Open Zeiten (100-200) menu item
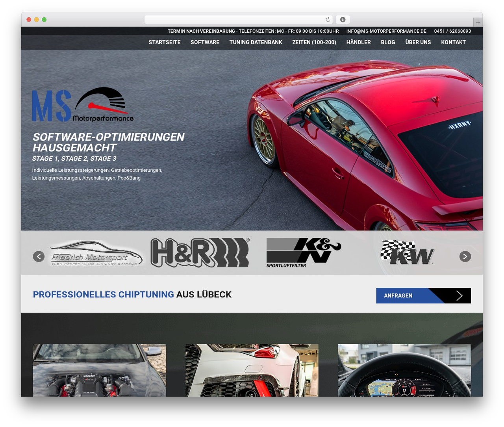Screen dimensions: 504x427 [x=314, y=42]
